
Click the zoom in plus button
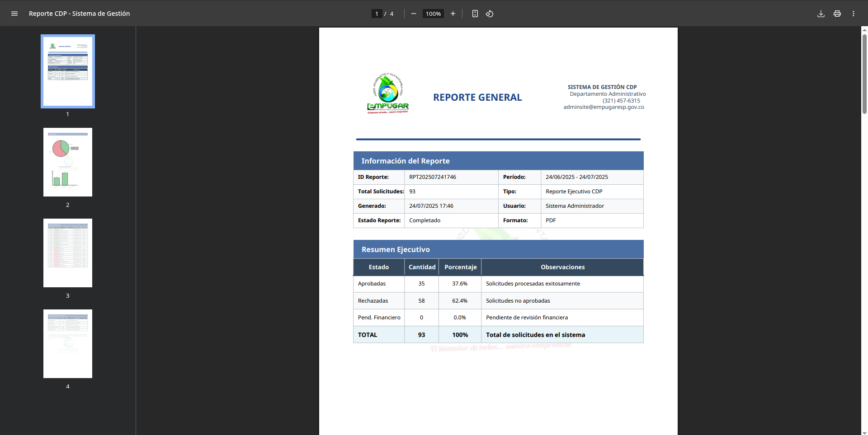pyautogui.click(x=453, y=14)
